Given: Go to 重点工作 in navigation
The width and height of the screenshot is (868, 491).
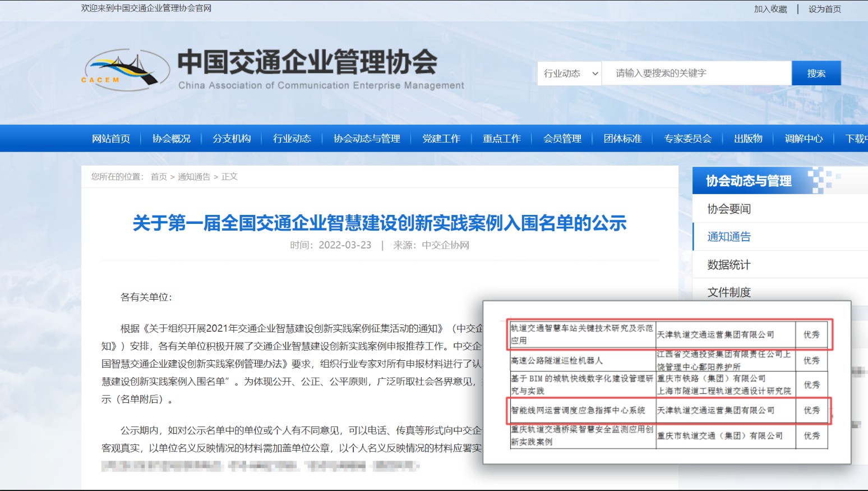Looking at the screenshot, I should coord(502,139).
